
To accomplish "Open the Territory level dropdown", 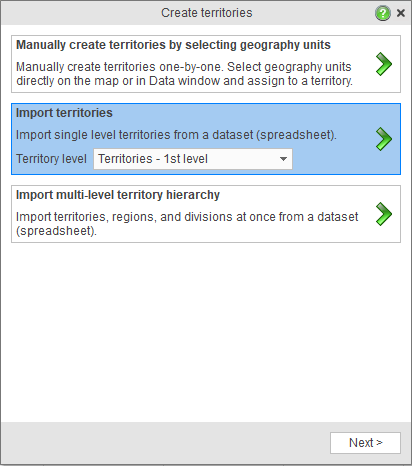I will tap(193, 159).
